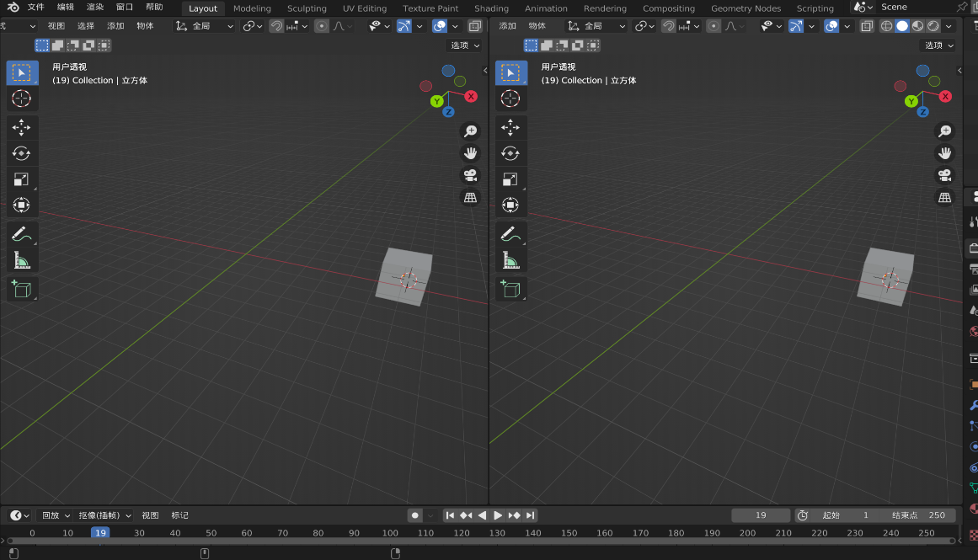The height and width of the screenshot is (560, 978).
Task: Activate the Annotate pencil tool in left viewport
Action: click(x=22, y=234)
